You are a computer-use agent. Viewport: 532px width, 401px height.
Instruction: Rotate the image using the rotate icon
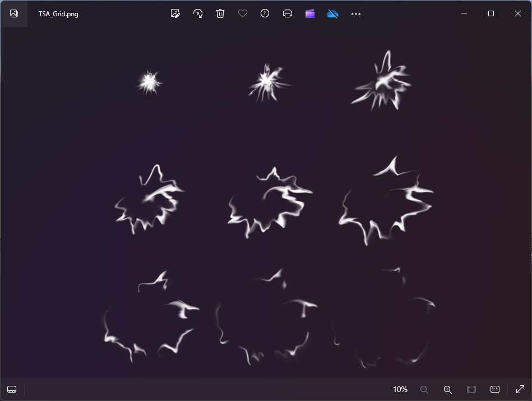point(198,13)
